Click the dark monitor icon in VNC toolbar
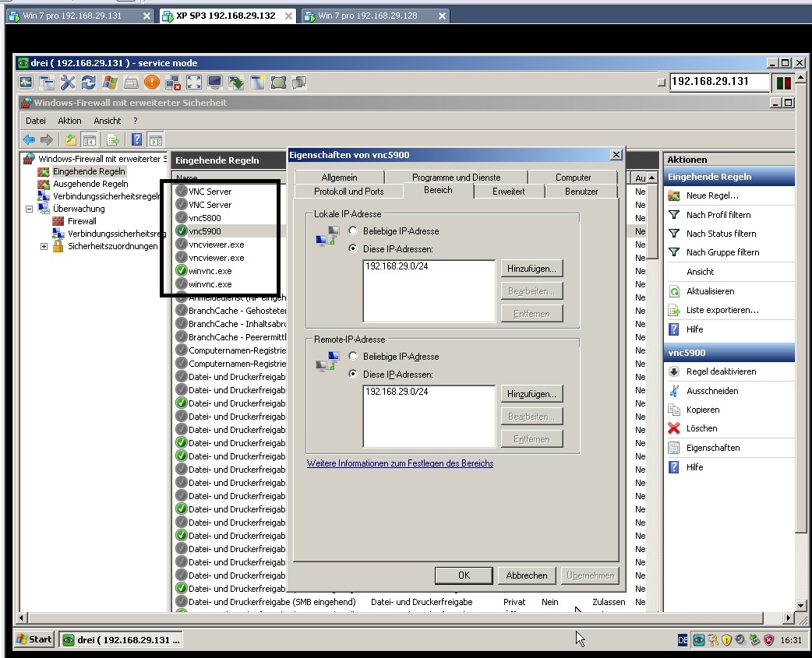Viewport: 812px width, 658px height. [215, 83]
